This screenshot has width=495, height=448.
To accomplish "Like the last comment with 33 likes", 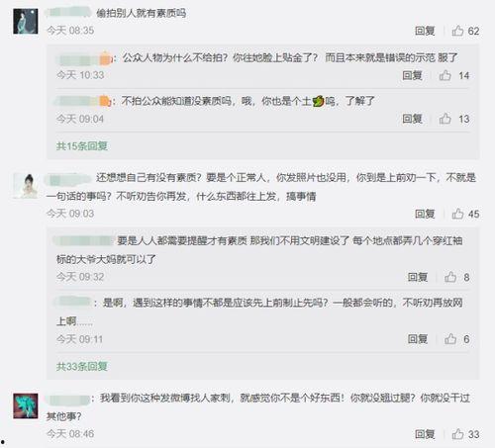I will coord(457,434).
